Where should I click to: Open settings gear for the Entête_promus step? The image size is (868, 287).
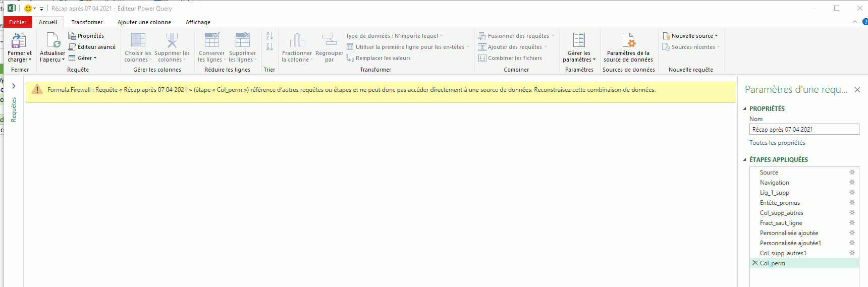[852, 202]
